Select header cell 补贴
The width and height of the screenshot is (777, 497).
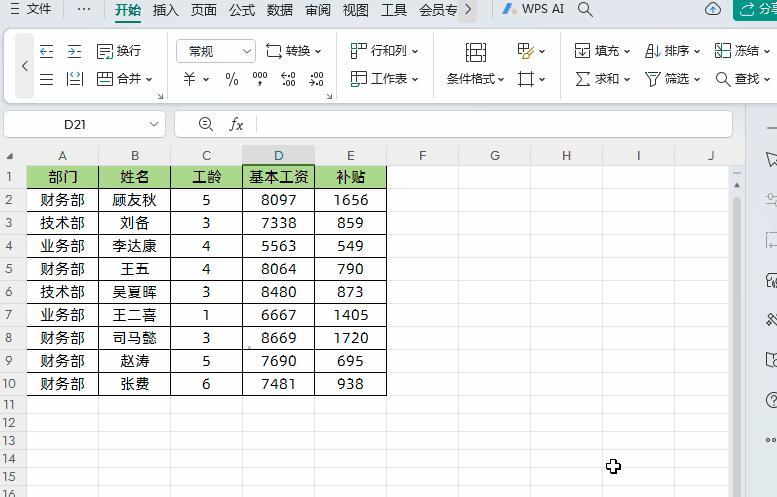(x=350, y=177)
